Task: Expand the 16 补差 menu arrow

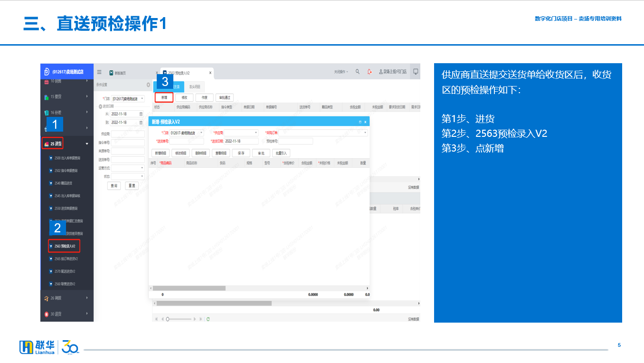Action: pyautogui.click(x=87, y=112)
